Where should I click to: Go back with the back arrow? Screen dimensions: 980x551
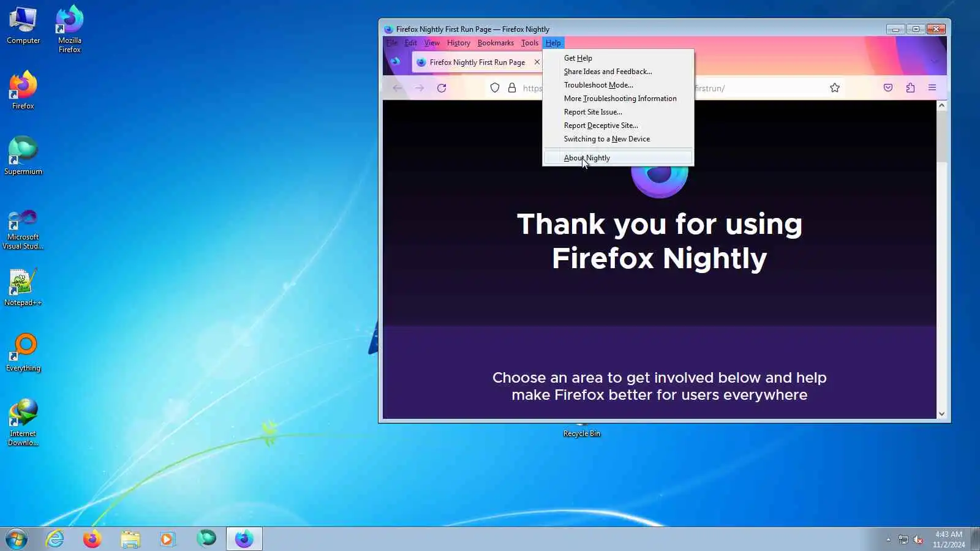click(x=398, y=88)
